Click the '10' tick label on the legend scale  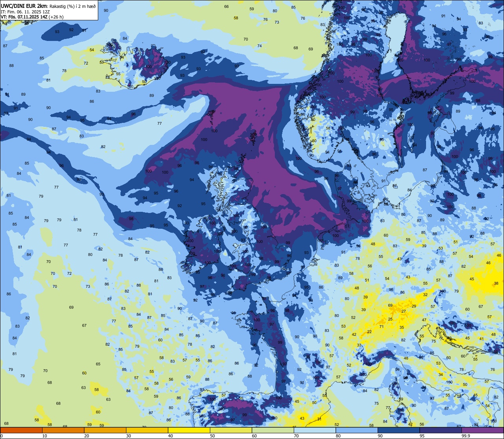(44, 436)
